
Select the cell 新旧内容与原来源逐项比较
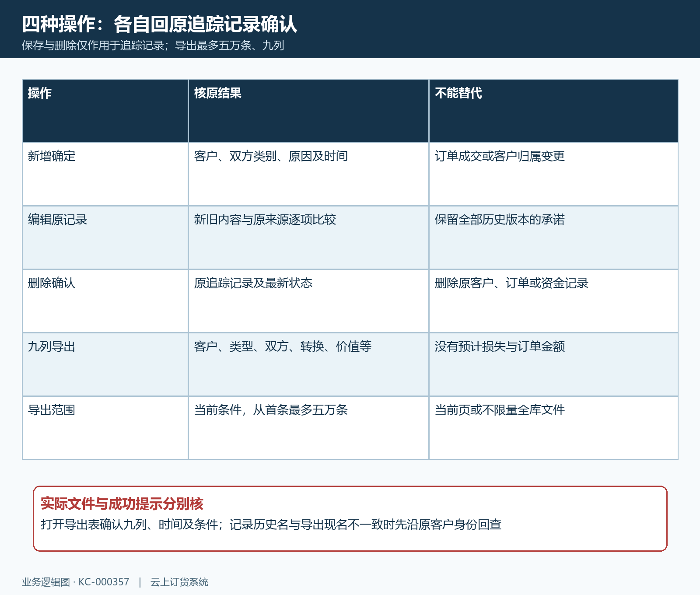click(x=308, y=238)
